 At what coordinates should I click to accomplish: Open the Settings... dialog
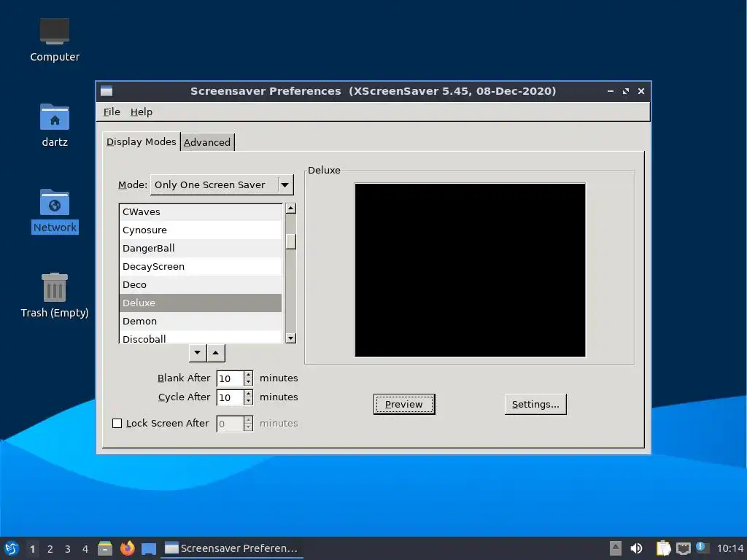click(x=535, y=404)
